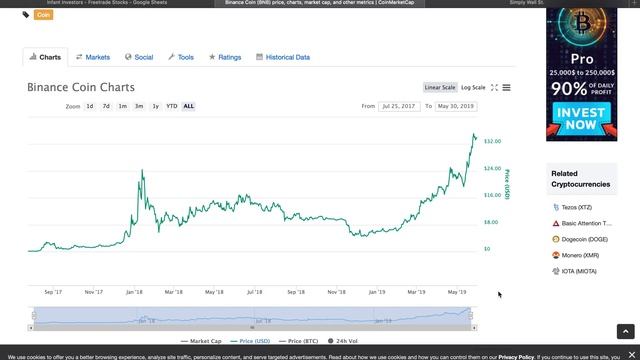Toggle 24h Vol series in legend
Image resolution: width=640 pixels, height=360 pixels.
[343, 341]
